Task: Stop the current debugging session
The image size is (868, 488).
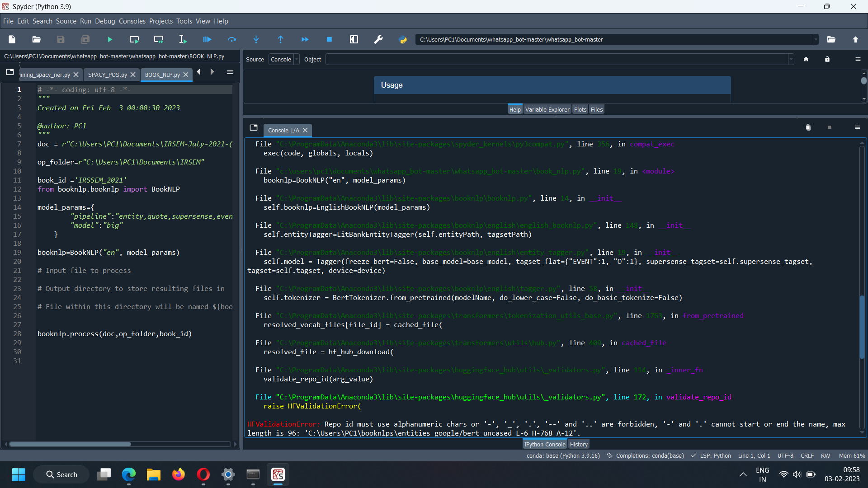Action: coord(329,39)
